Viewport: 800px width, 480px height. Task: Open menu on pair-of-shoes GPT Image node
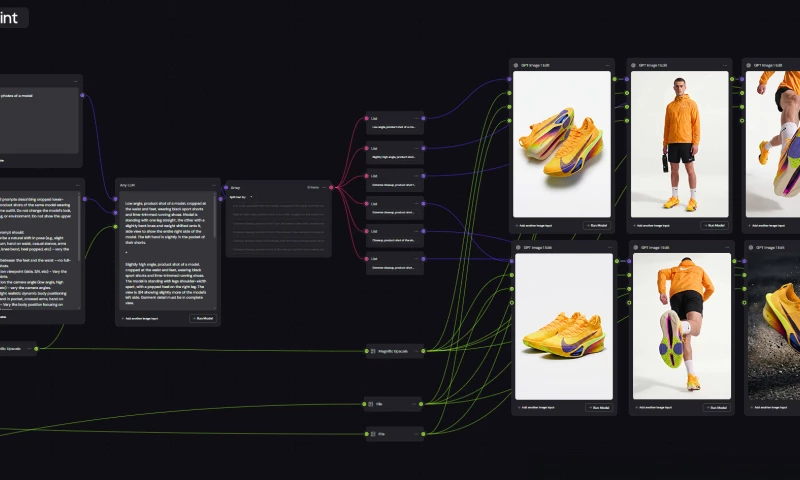[607, 65]
